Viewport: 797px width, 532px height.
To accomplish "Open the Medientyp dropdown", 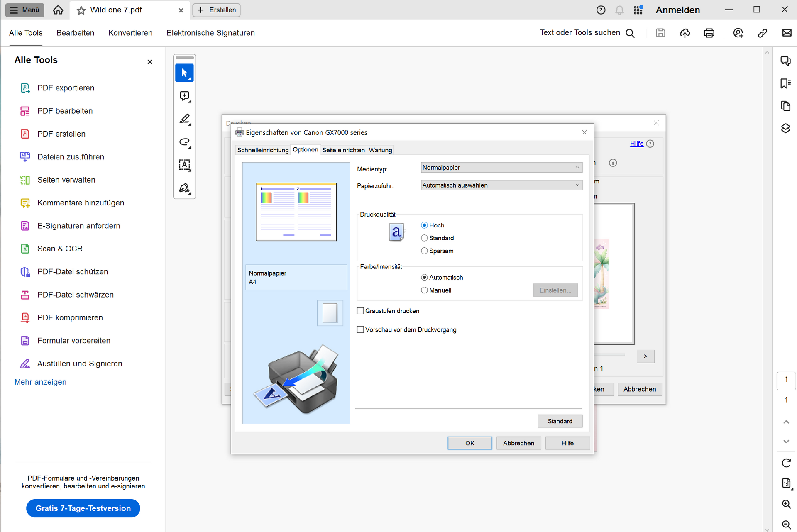I will click(x=501, y=167).
